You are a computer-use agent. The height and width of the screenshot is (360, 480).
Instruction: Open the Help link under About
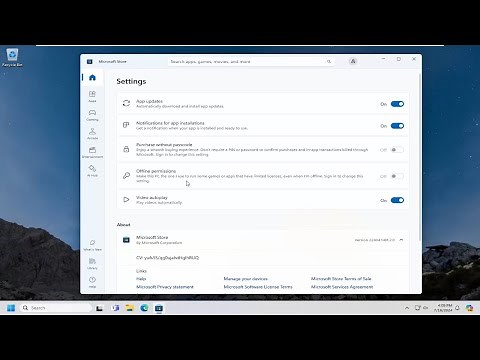(141, 279)
